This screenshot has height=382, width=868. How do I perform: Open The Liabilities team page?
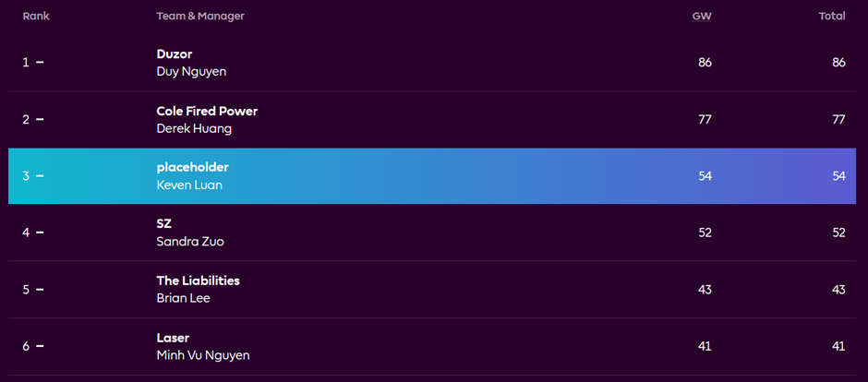point(199,281)
